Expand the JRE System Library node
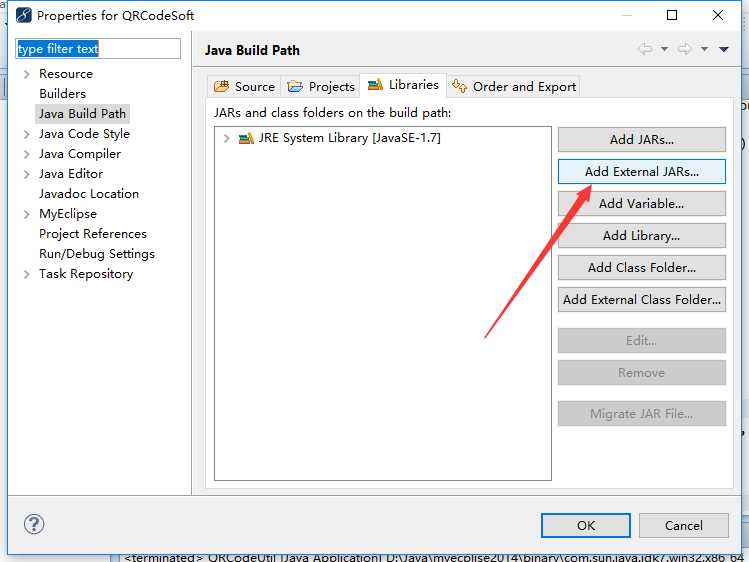 226,138
